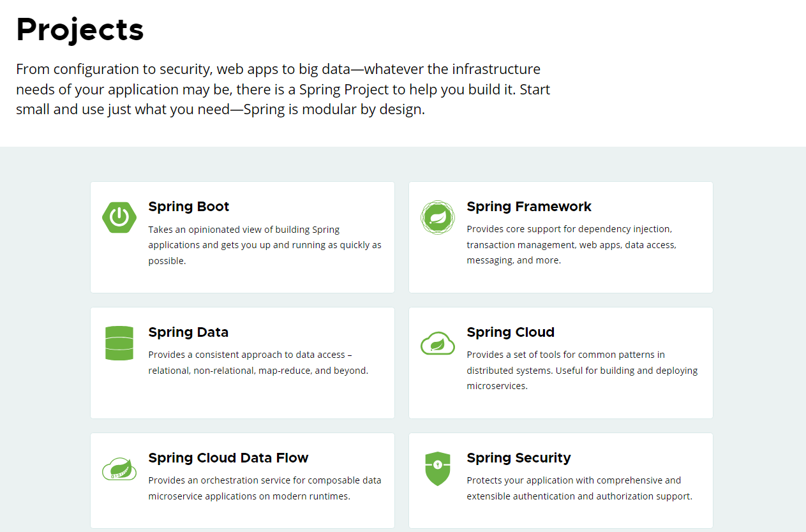Open the Spring Boot project title
Viewport: 806px width, 532px height.
(189, 207)
